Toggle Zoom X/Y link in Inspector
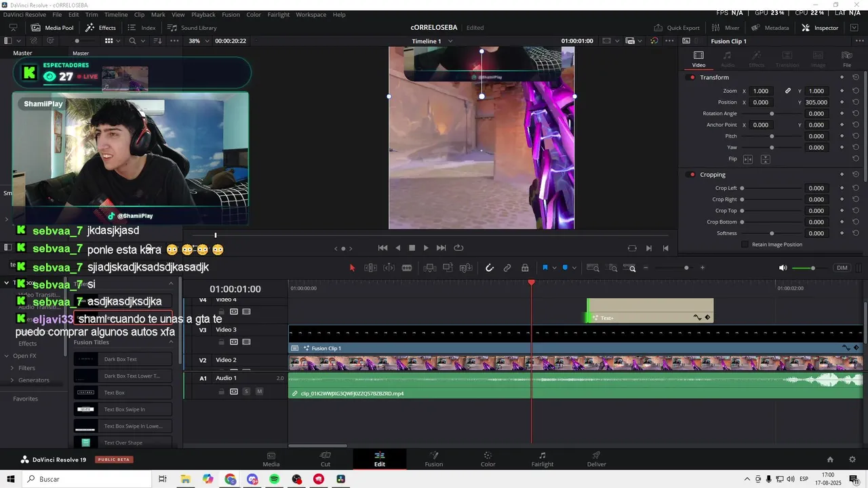868x488 pixels. click(788, 91)
